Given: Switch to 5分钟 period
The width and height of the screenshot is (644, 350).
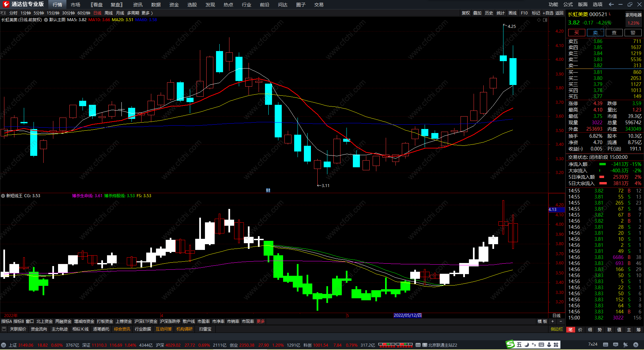Looking at the screenshot, I should coord(39,13).
